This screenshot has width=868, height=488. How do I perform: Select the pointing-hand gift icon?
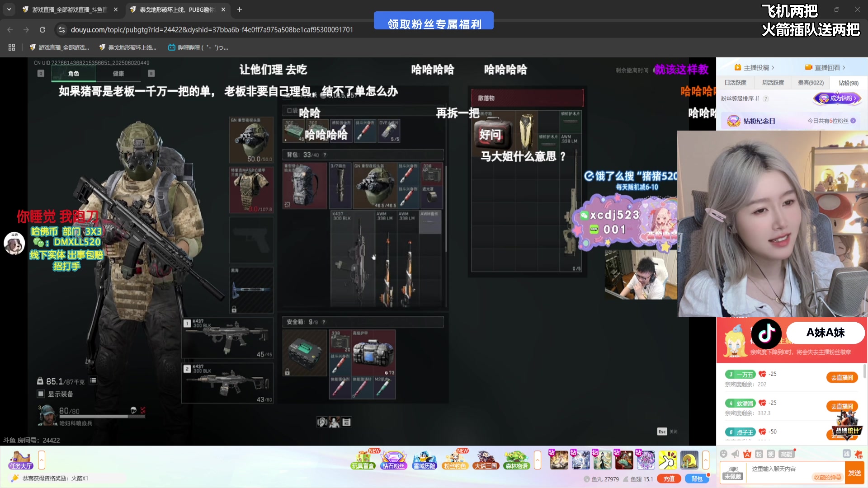[668, 460]
